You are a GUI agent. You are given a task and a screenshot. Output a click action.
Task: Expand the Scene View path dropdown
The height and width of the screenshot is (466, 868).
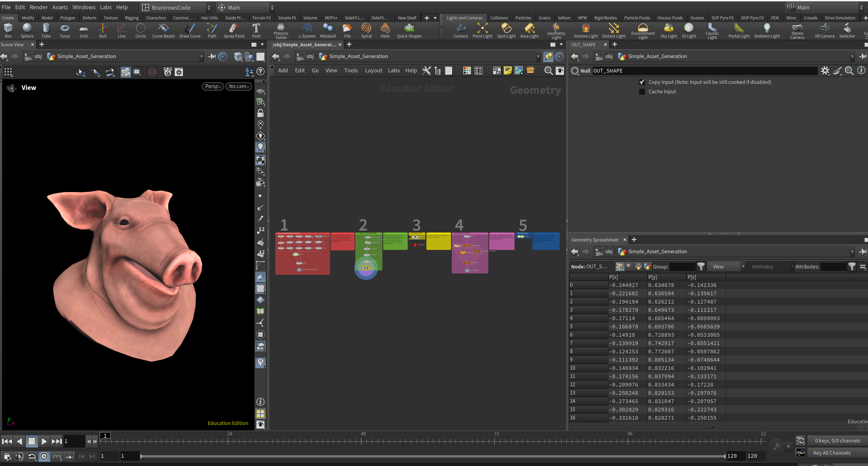click(x=201, y=56)
